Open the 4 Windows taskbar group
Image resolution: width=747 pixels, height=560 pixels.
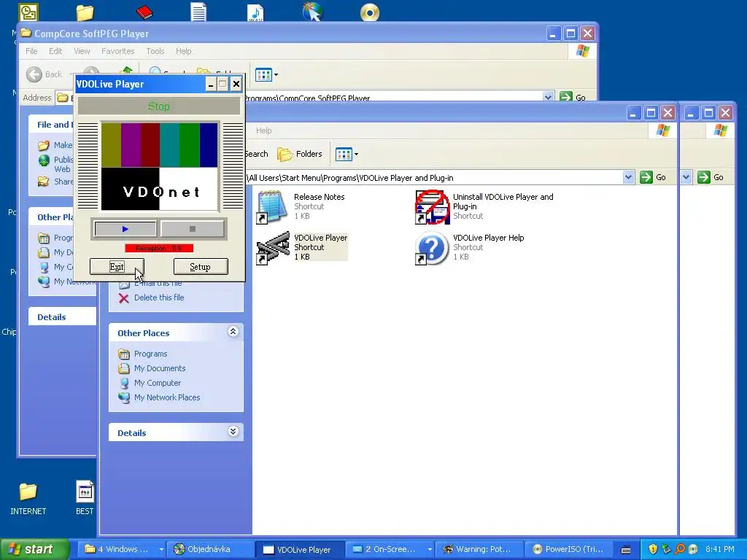click(x=123, y=549)
